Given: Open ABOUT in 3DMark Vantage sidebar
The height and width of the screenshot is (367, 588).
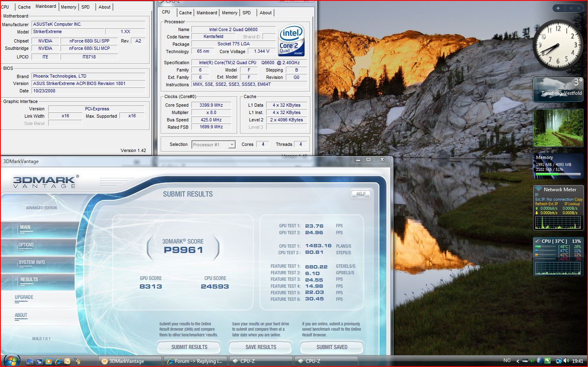Looking at the screenshot, I should click(x=39, y=317).
